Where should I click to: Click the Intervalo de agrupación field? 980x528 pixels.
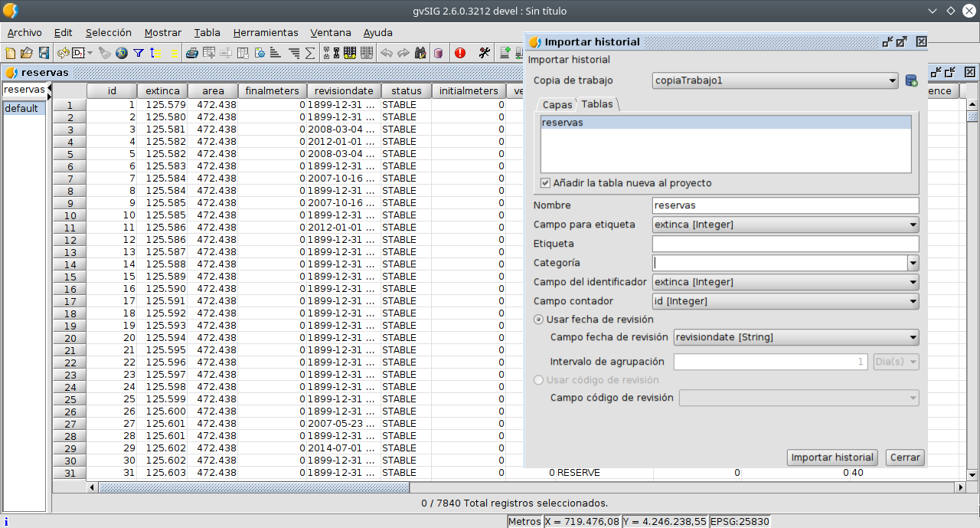point(772,362)
